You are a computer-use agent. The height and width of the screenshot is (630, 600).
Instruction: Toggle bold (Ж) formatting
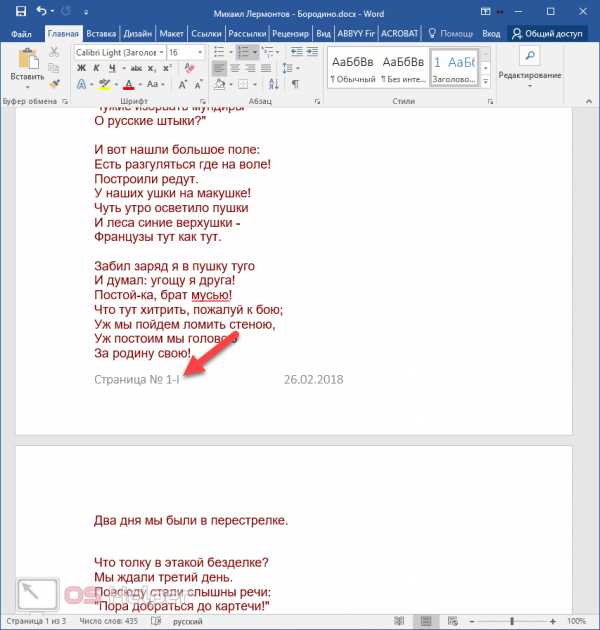click(x=81, y=68)
